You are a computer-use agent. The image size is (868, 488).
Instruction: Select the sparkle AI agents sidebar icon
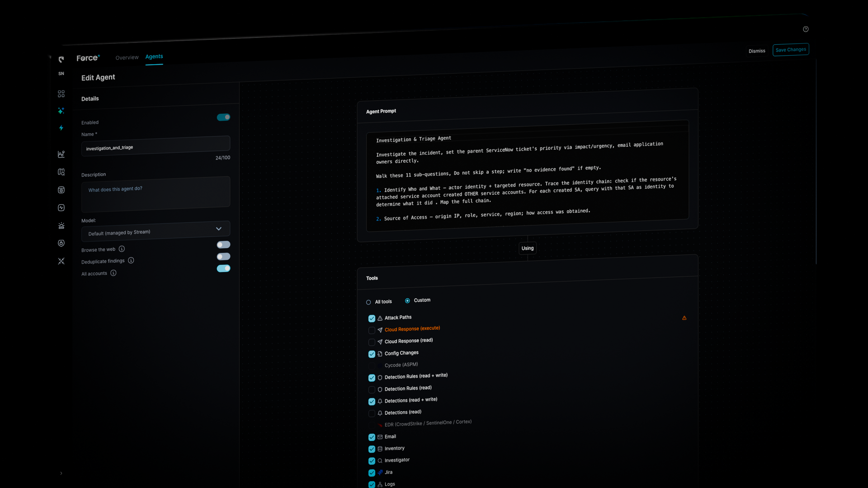pos(61,111)
